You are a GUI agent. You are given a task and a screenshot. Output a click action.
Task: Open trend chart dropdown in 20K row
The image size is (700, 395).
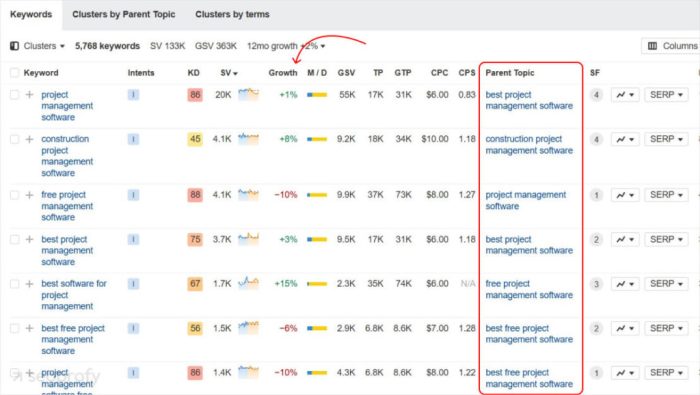(x=625, y=95)
